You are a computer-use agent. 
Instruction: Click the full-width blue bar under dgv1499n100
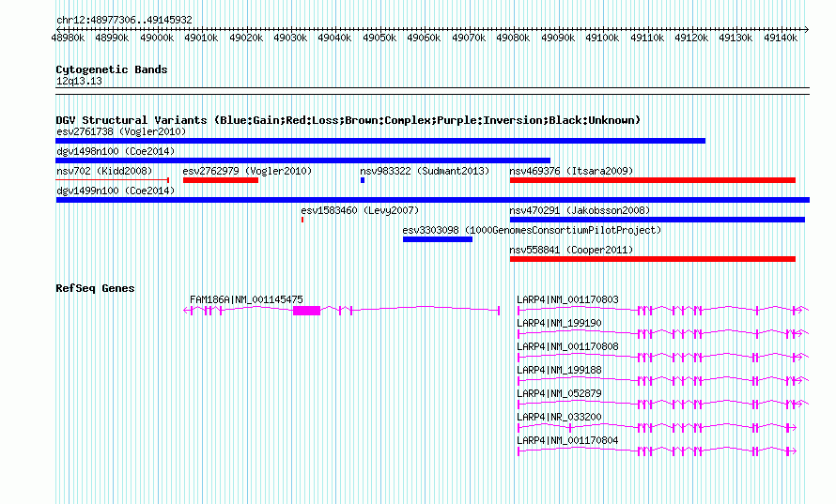433,200
